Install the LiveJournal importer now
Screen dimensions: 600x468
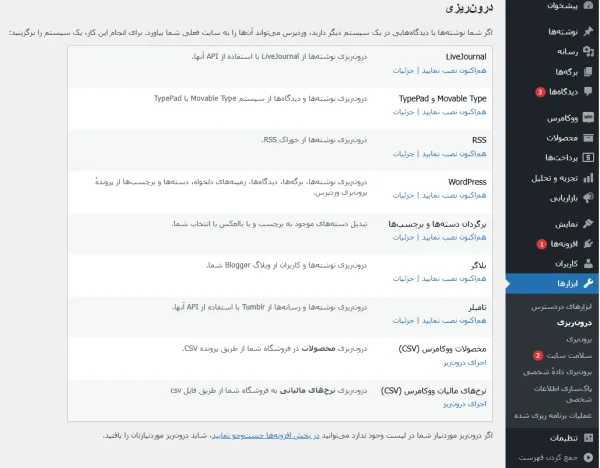click(x=454, y=70)
